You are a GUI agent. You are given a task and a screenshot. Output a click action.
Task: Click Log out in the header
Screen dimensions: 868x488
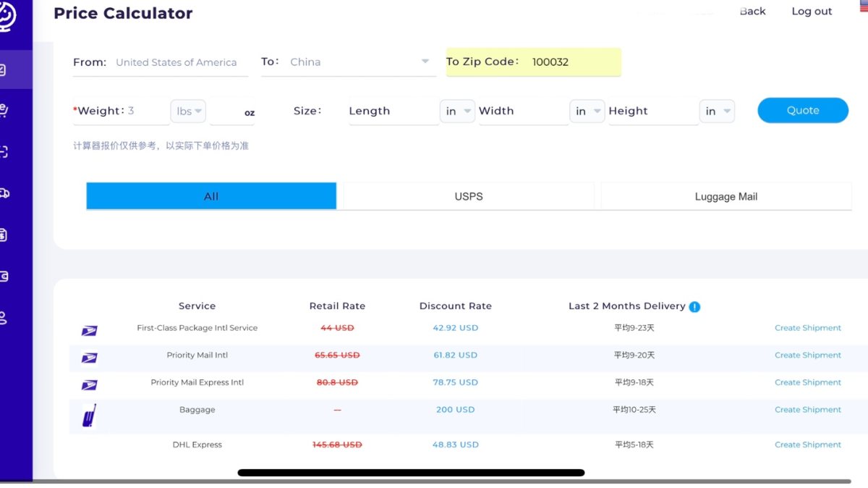coord(812,12)
